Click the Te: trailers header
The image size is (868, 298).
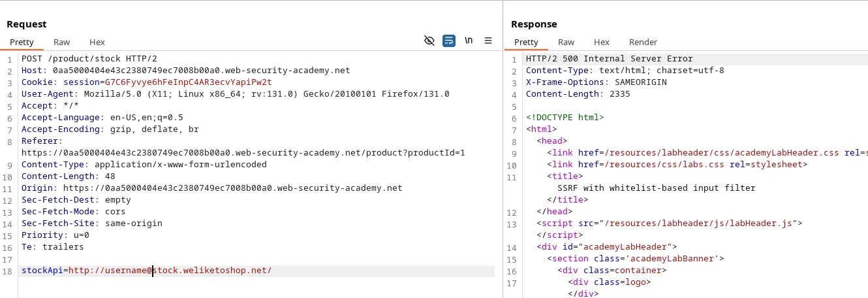[x=53, y=247]
